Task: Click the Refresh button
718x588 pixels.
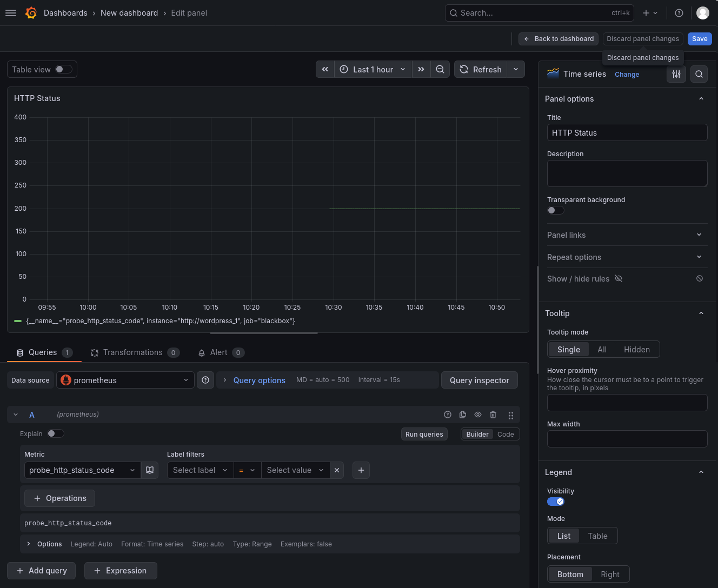Action: point(481,69)
